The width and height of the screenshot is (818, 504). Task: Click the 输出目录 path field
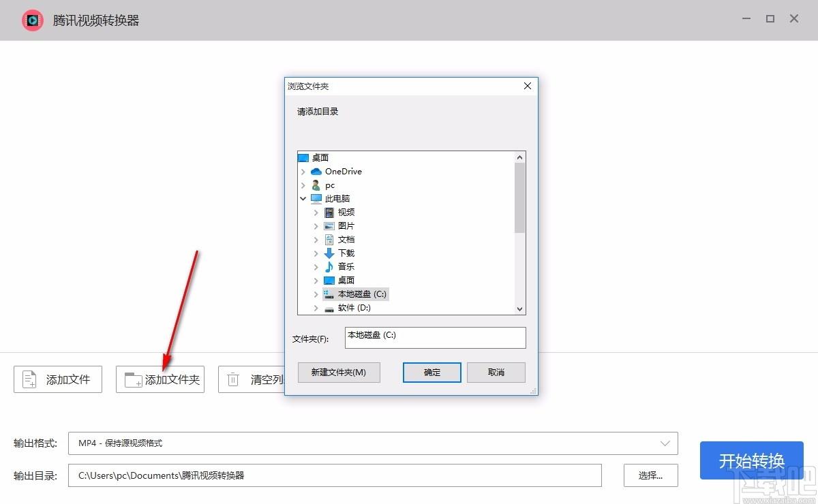(335, 475)
